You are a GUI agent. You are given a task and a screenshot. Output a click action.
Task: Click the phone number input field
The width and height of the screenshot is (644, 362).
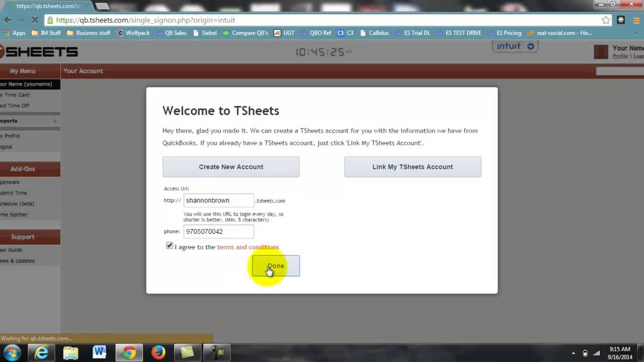point(218,231)
